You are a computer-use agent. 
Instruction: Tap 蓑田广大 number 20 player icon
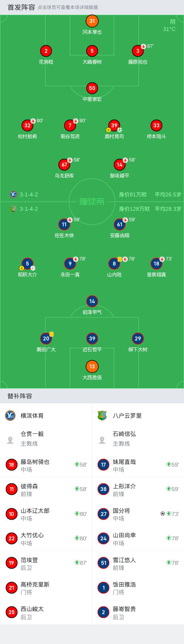(46, 338)
